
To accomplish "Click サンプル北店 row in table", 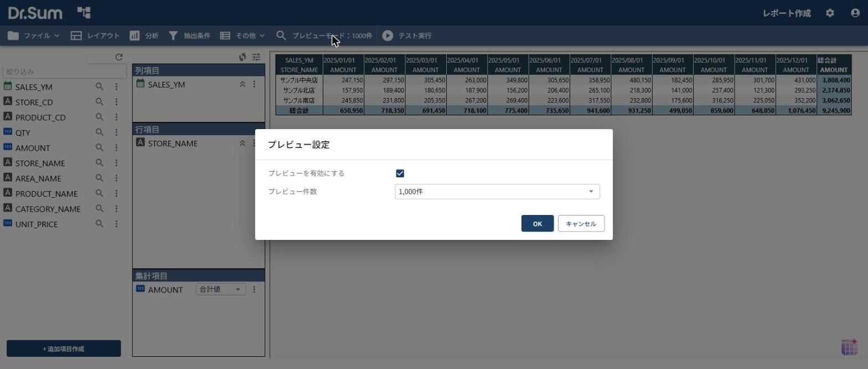I will point(299,90).
